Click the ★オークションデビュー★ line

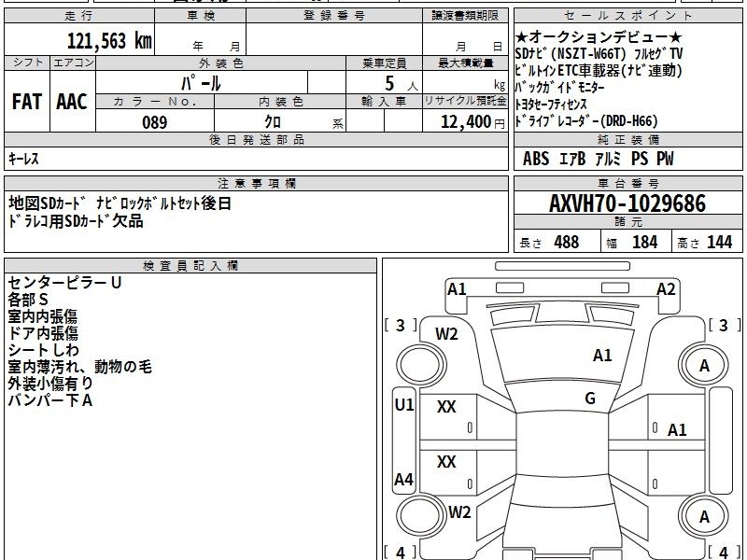(599, 36)
